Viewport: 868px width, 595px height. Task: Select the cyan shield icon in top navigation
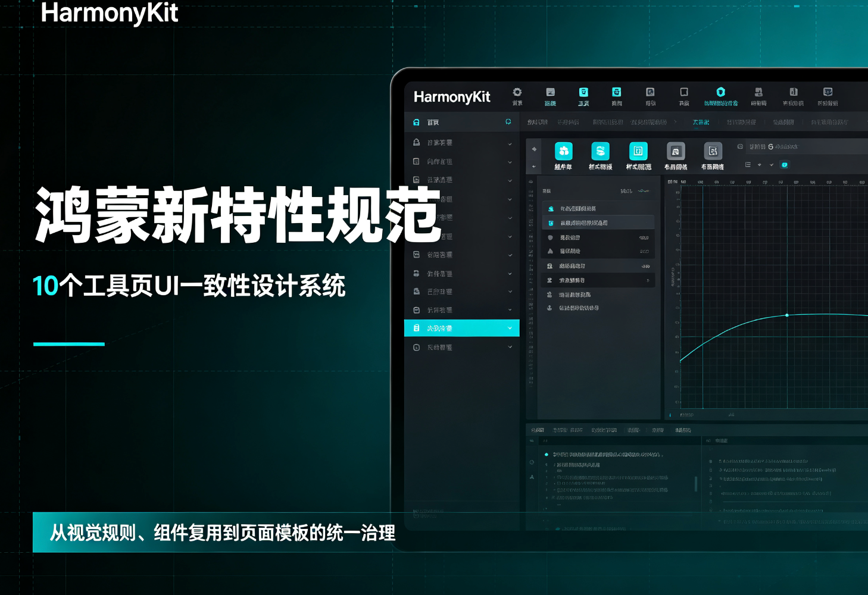coord(720,92)
